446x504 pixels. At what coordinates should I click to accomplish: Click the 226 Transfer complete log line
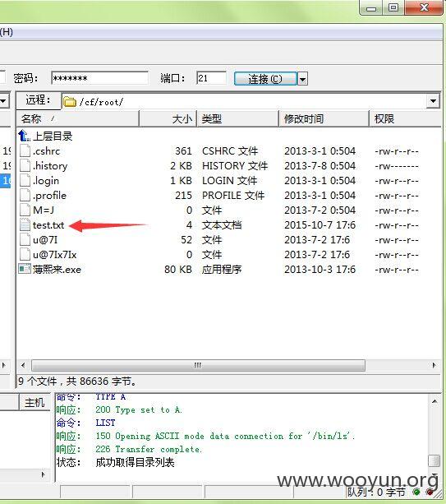coord(129,449)
